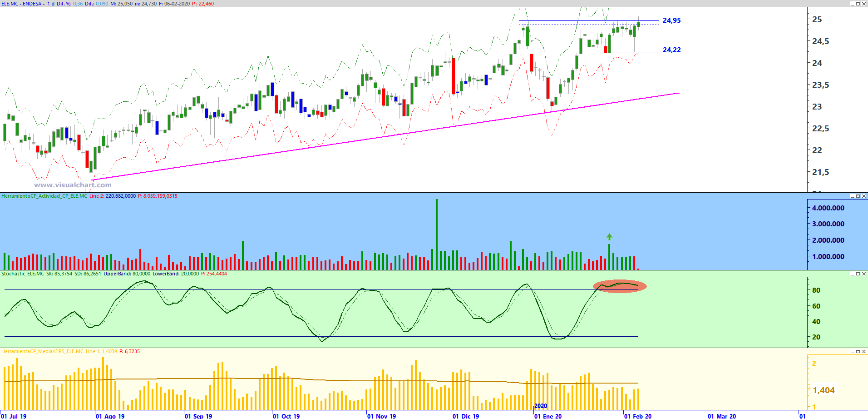Click the 01-Dic-19 date on the time axis

pos(466,416)
